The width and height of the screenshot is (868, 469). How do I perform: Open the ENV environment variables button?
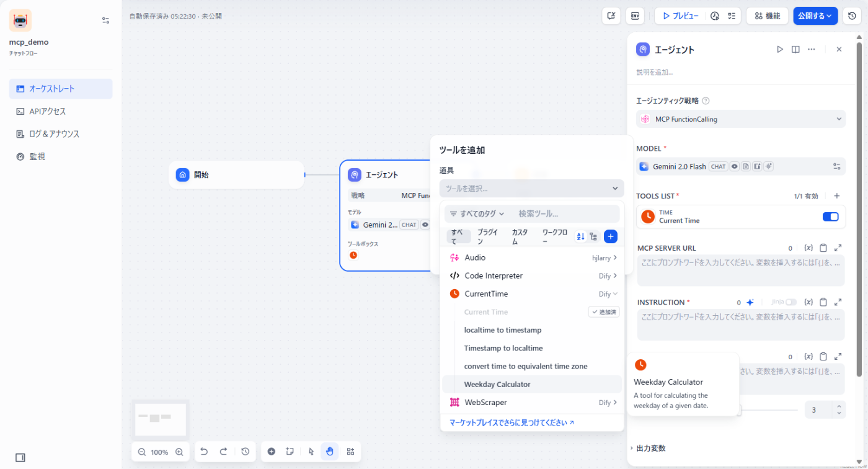point(635,16)
